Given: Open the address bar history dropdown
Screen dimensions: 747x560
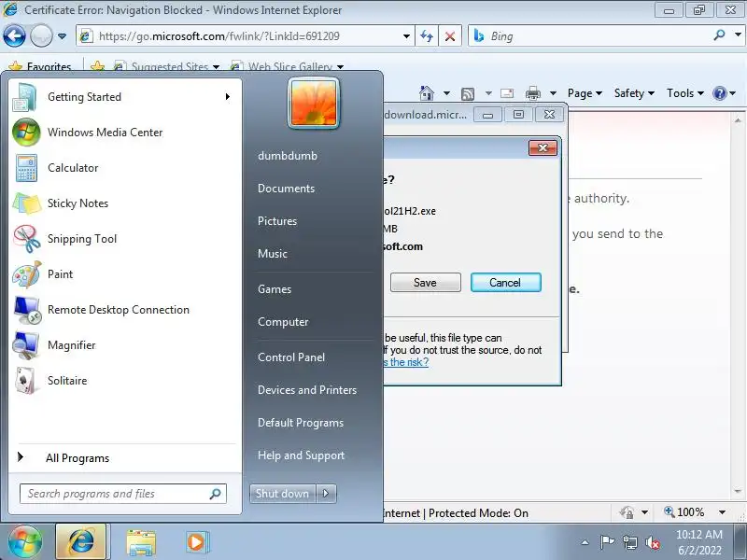Looking at the screenshot, I should point(406,36).
